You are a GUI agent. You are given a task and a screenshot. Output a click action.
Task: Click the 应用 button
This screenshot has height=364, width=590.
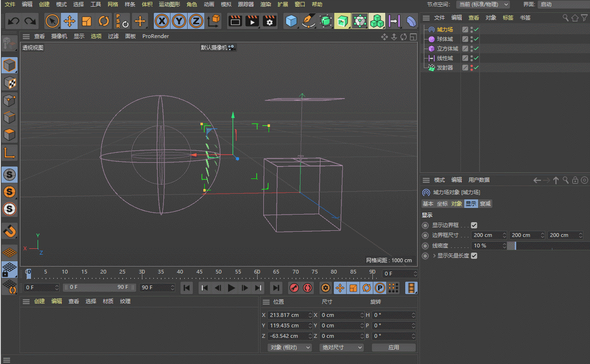pos(393,347)
